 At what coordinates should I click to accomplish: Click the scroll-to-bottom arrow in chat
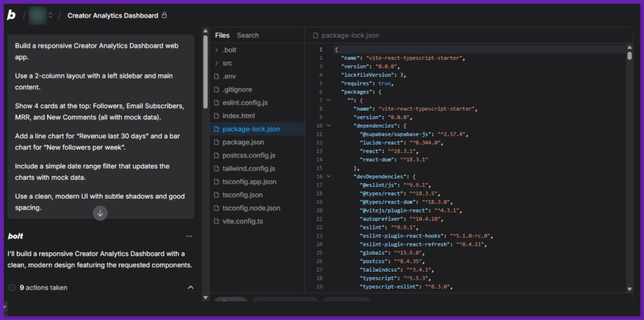click(x=100, y=213)
